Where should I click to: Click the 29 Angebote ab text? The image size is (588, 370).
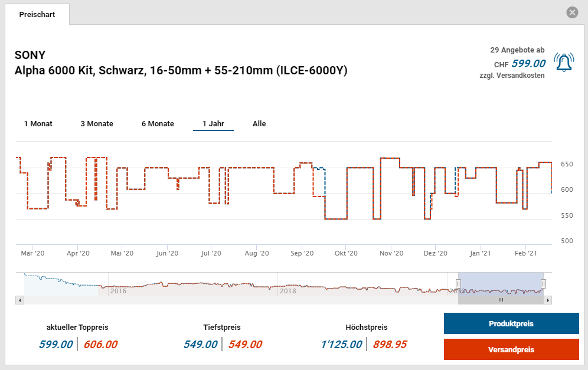[x=517, y=51]
